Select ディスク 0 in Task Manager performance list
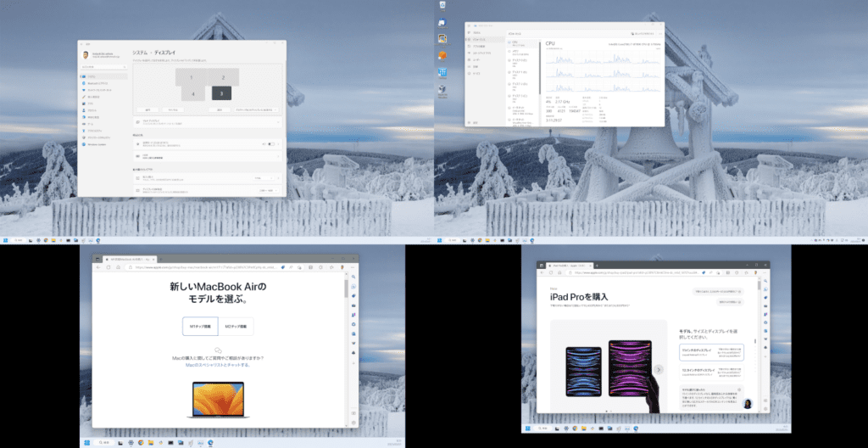868x448 pixels. click(521, 63)
